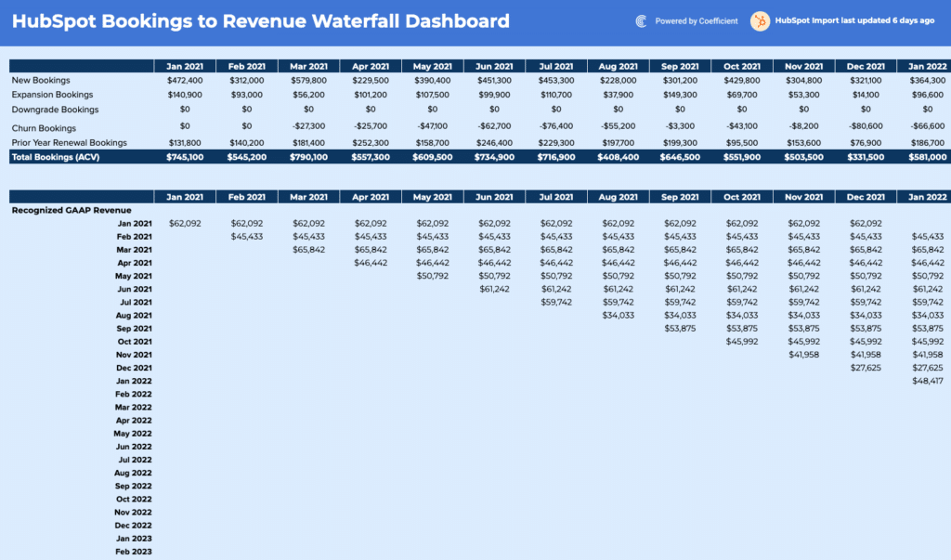Select $46,442 in the Apr 2021 revenue column
This screenshot has width=951, height=560.
371,263
